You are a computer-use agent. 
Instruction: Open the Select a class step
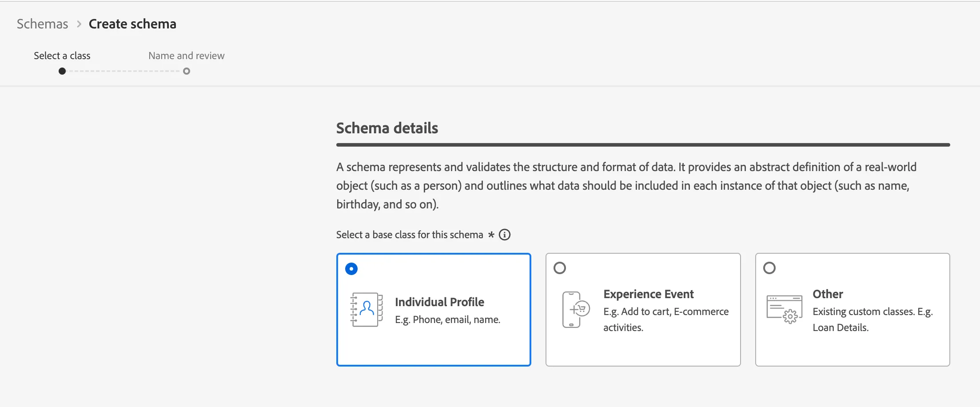[62, 56]
